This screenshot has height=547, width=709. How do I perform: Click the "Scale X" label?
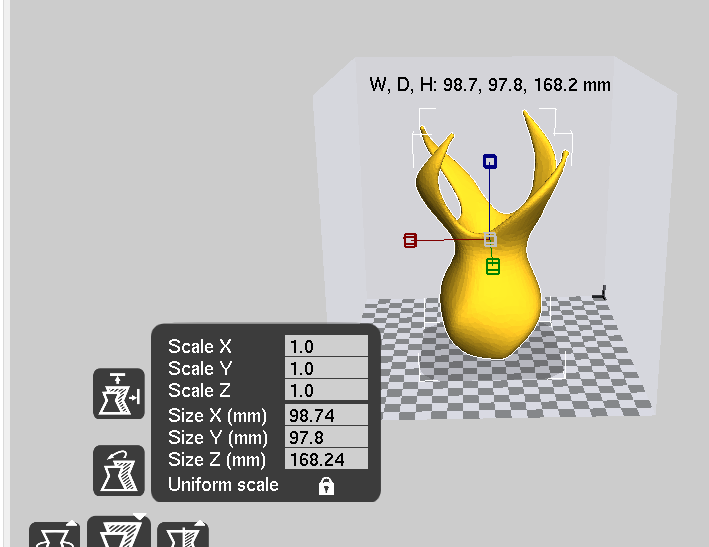(x=199, y=347)
